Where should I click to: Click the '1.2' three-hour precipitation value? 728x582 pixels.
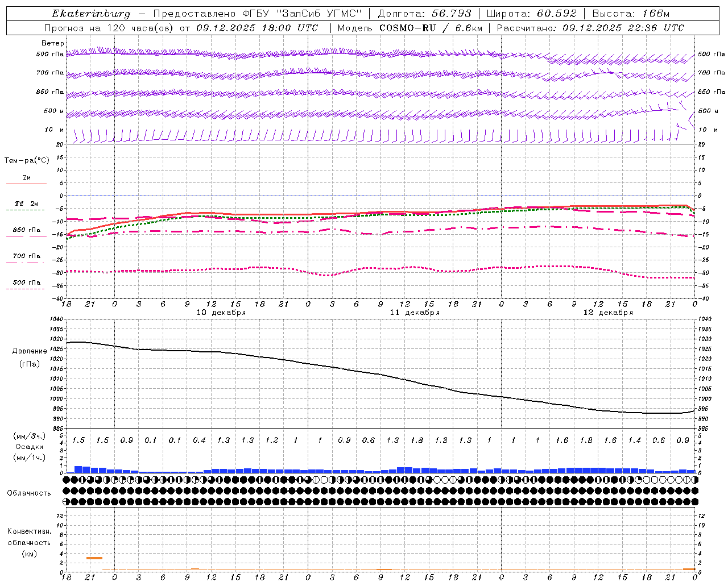[272, 440]
